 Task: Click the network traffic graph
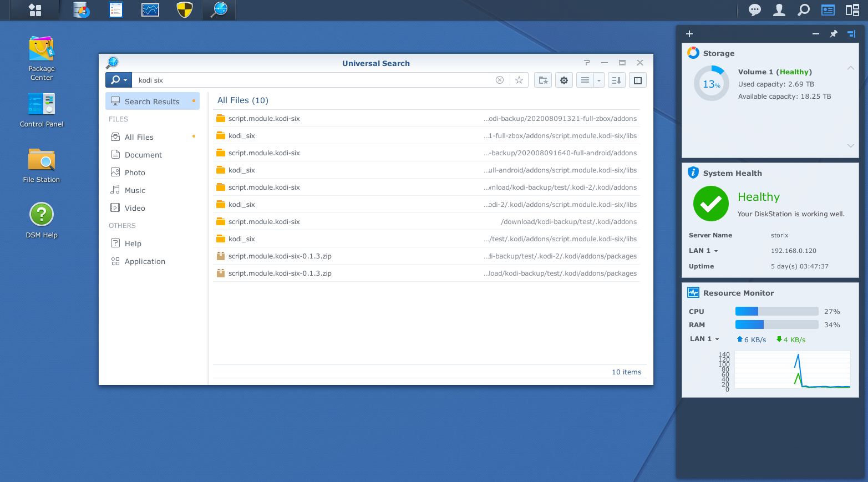pyautogui.click(x=793, y=370)
